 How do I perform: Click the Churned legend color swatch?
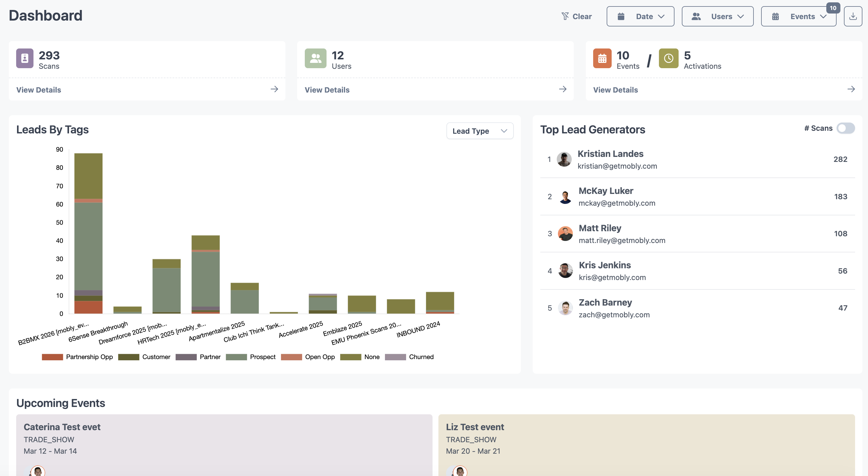coord(395,357)
